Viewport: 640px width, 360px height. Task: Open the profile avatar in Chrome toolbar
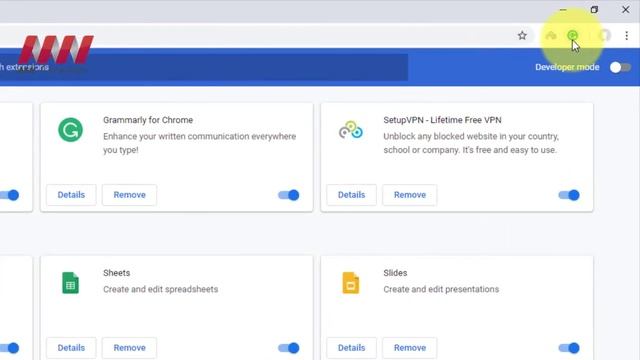[x=605, y=36]
